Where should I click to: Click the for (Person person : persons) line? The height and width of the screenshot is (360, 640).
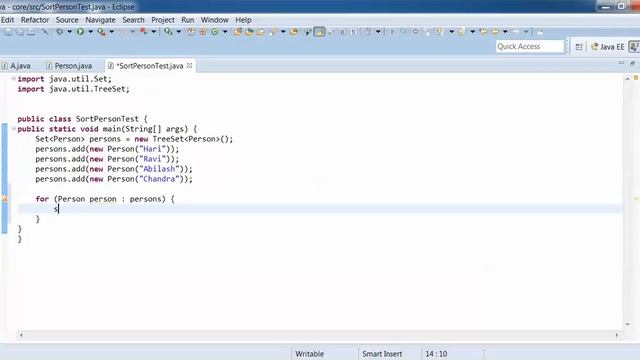tap(105, 199)
